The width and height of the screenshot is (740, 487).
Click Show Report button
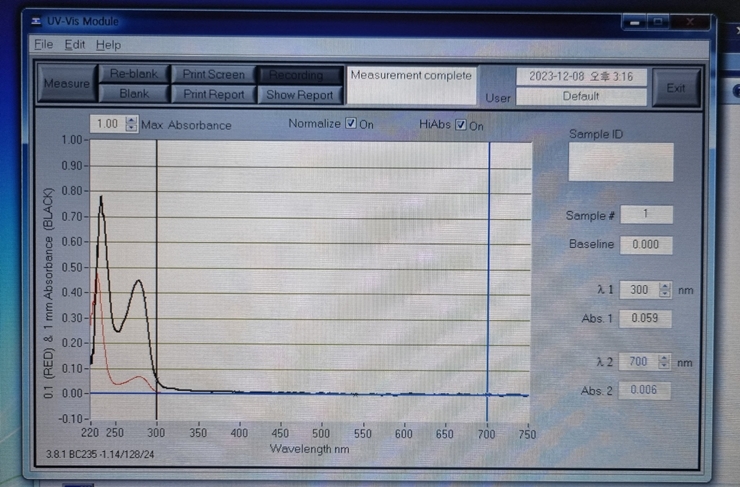tap(299, 95)
